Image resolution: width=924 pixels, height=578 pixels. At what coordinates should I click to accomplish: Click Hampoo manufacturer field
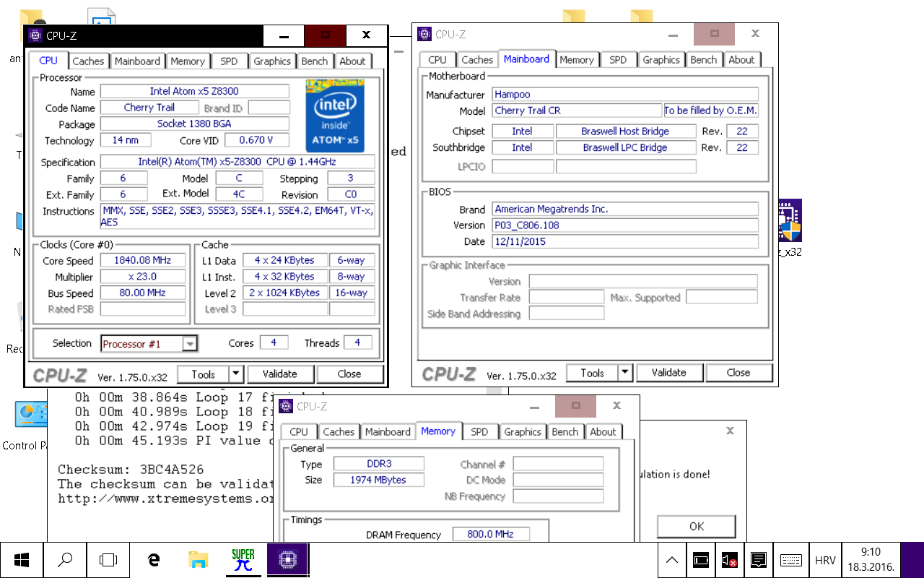[625, 95]
